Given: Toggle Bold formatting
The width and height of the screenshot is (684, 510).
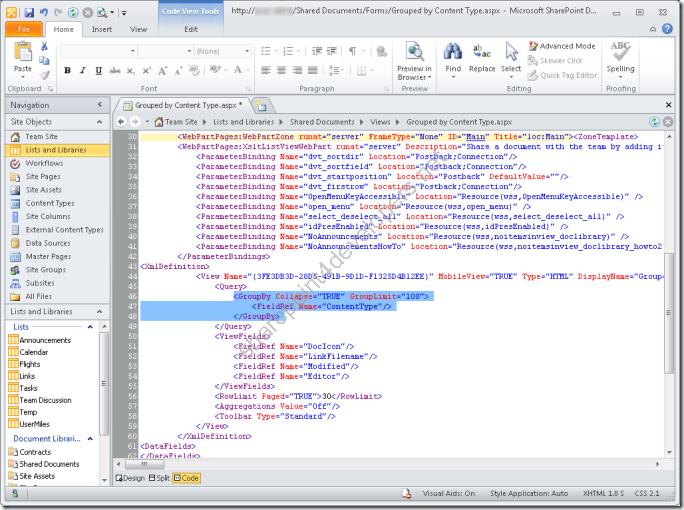Looking at the screenshot, I should (67, 70).
